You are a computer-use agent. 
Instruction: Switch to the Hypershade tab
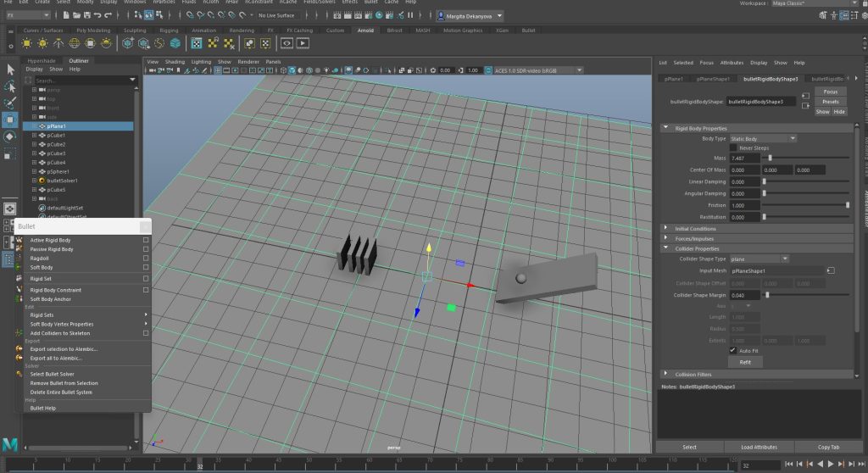click(x=42, y=61)
